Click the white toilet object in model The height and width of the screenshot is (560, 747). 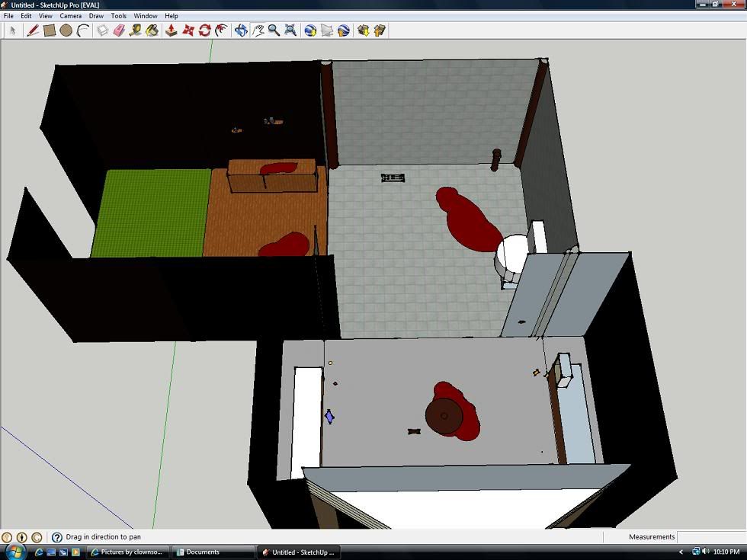(514, 256)
